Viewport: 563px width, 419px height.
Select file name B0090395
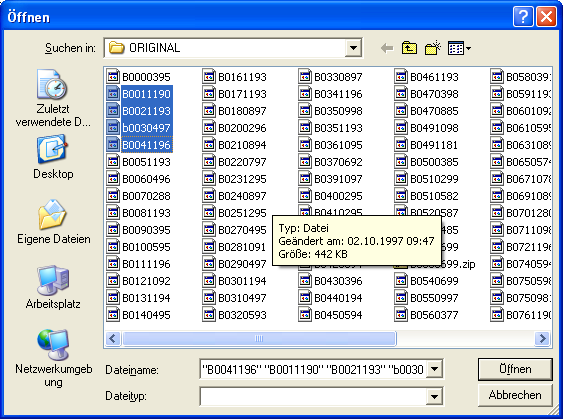pos(146,230)
